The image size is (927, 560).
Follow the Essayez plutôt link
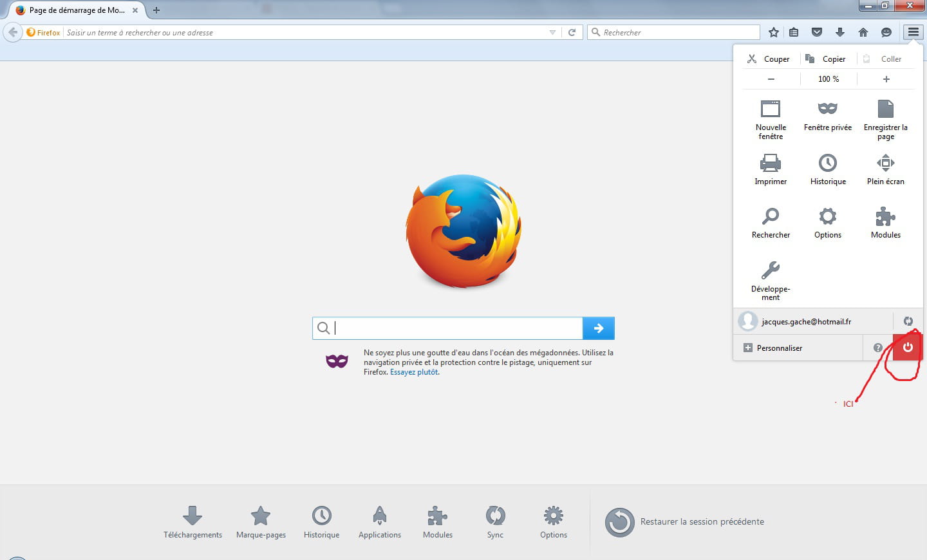pos(414,372)
